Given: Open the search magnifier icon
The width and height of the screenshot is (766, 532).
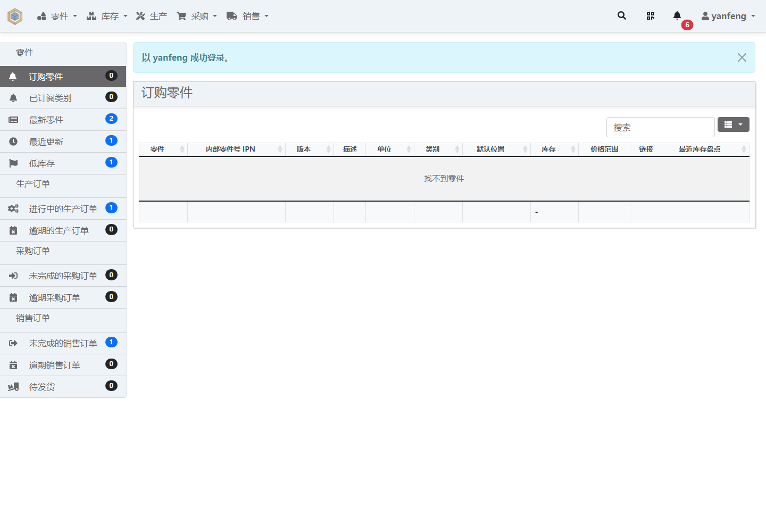Looking at the screenshot, I should click(622, 16).
